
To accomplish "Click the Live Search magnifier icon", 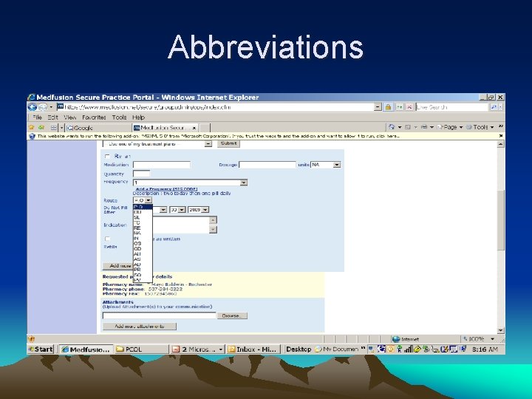I will (494, 107).
